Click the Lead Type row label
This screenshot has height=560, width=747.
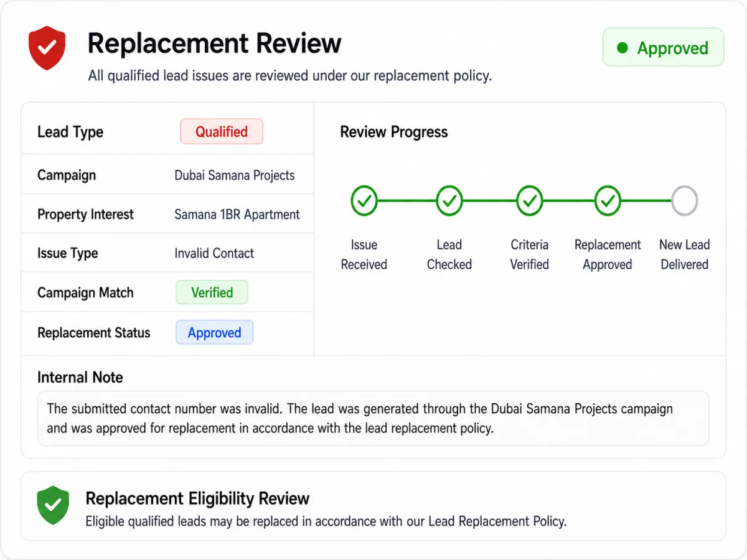point(70,132)
